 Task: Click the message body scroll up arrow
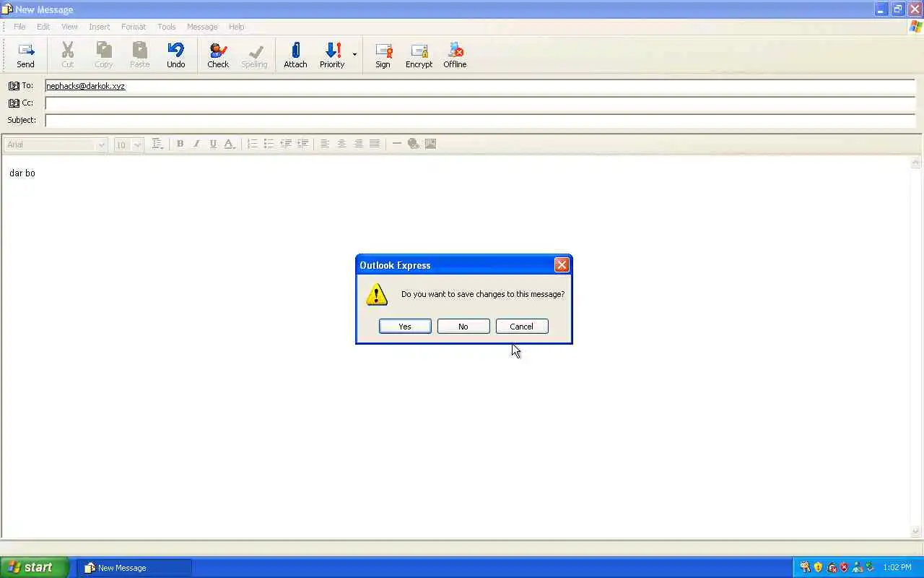[x=917, y=163]
